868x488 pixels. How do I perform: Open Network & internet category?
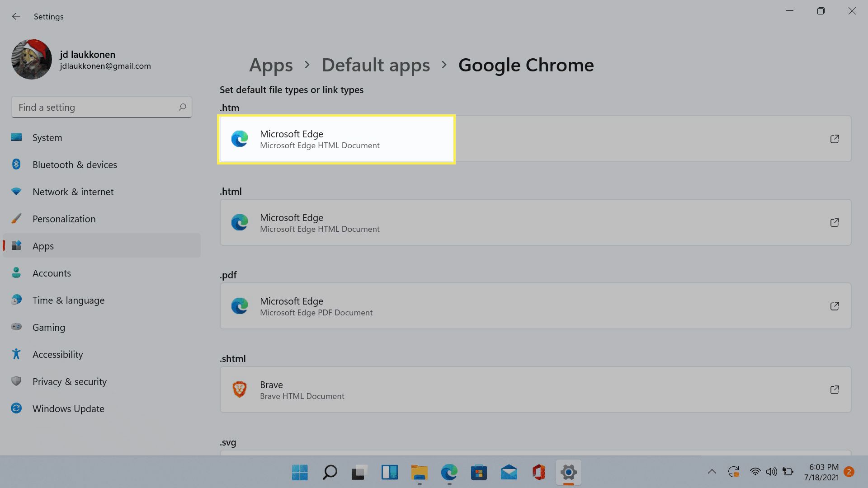coord(102,192)
